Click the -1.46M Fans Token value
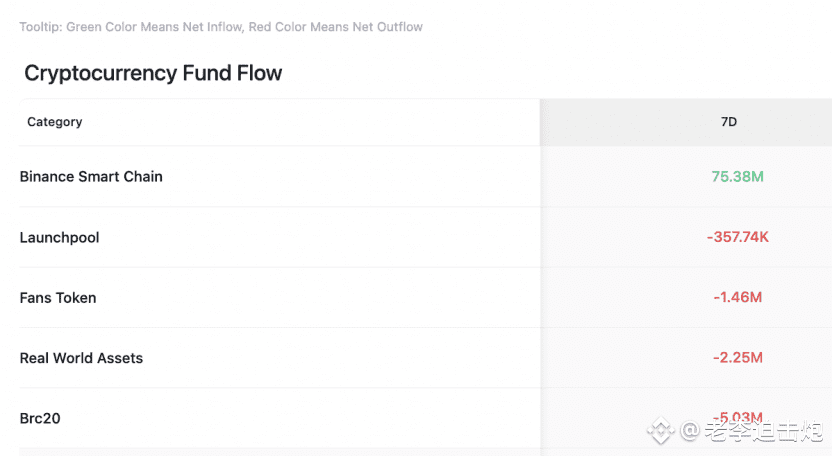832x456 pixels. tap(738, 298)
